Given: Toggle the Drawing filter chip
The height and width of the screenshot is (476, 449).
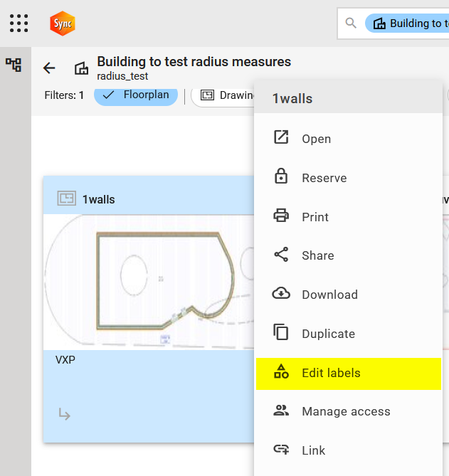Looking at the screenshot, I should 224,95.
